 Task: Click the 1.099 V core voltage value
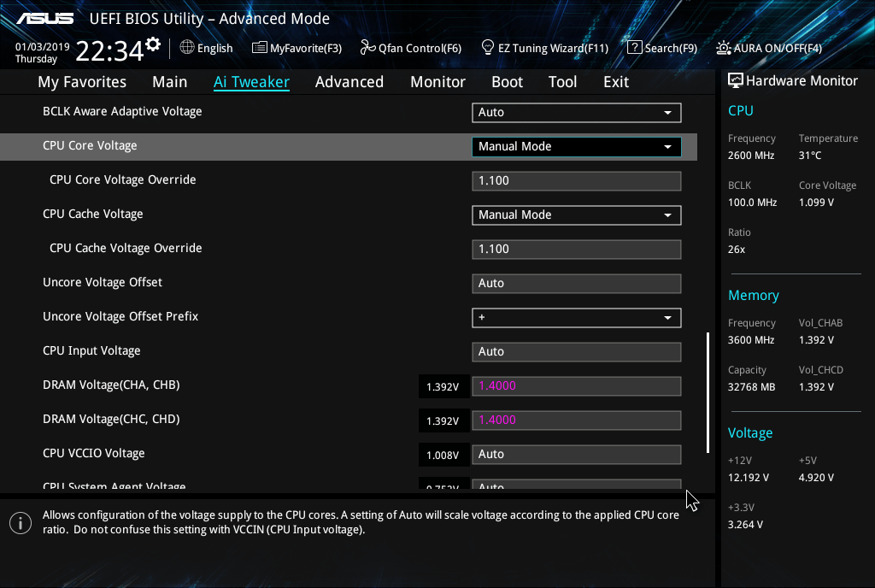(816, 203)
